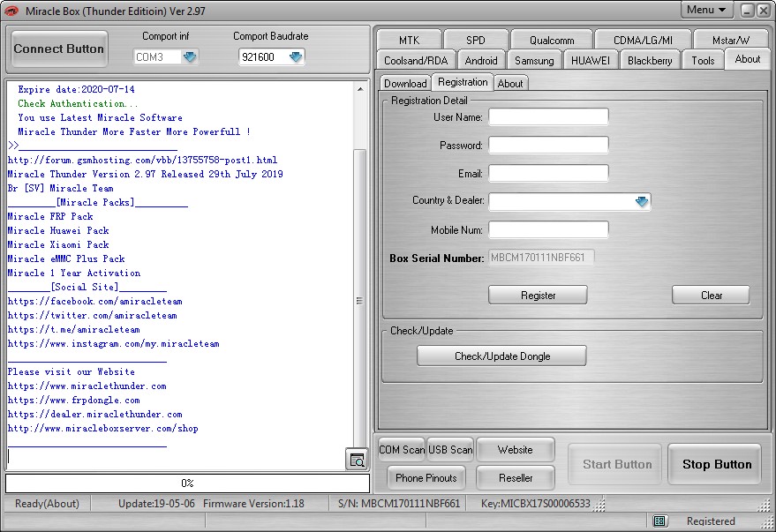This screenshot has width=776, height=532.
Task: Focus the Password field
Action: click(548, 146)
